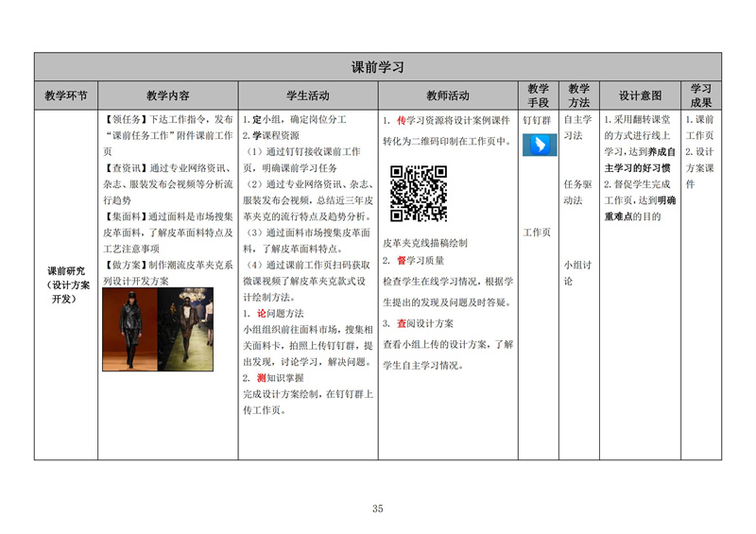Viewport: 756px width, 534px height.
Task: Click the leather jacket runway photo
Action: click(x=158, y=330)
